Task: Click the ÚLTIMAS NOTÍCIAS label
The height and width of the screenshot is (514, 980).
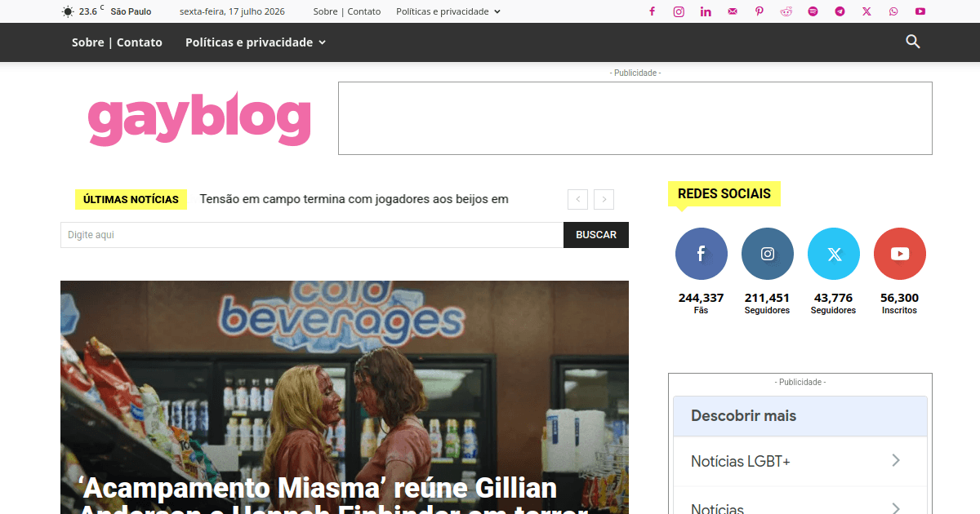Action: coord(131,199)
